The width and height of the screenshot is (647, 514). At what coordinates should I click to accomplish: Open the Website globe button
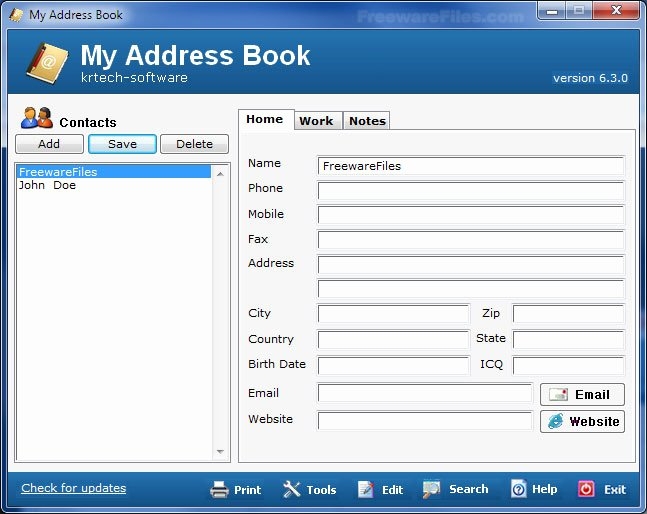[582, 421]
